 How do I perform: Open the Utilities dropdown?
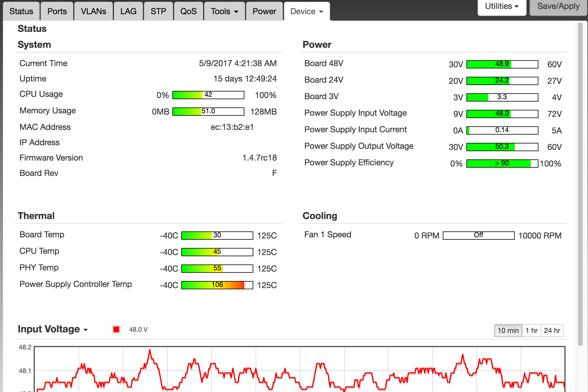(502, 6)
